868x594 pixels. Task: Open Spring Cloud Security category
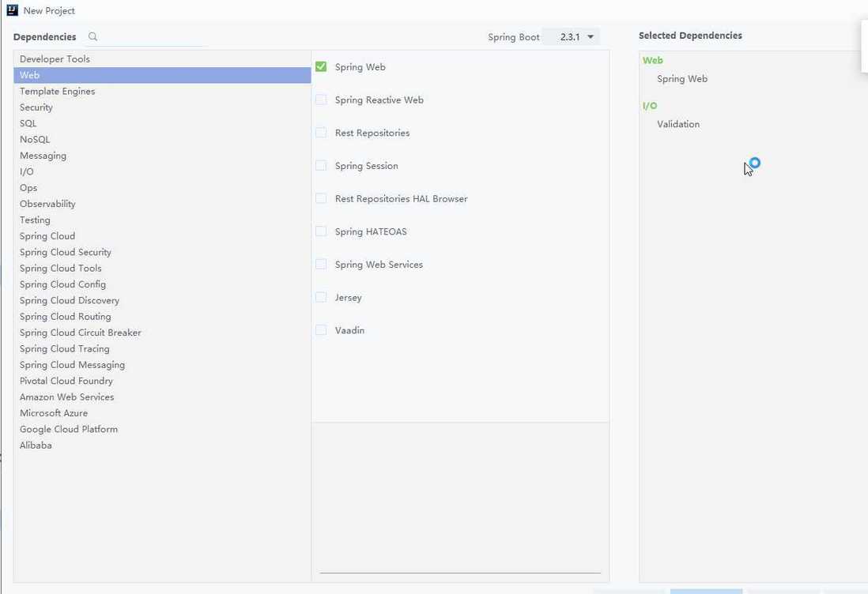tap(162, 252)
